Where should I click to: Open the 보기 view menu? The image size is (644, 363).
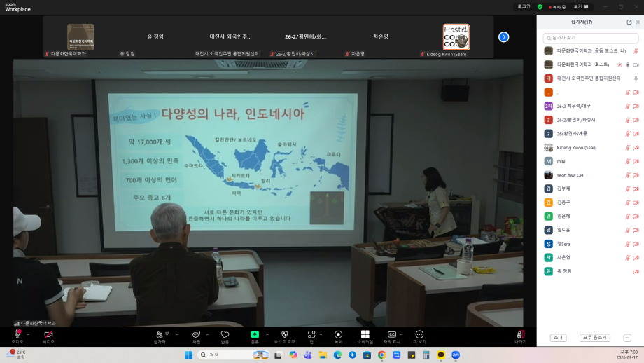coord(581,6)
